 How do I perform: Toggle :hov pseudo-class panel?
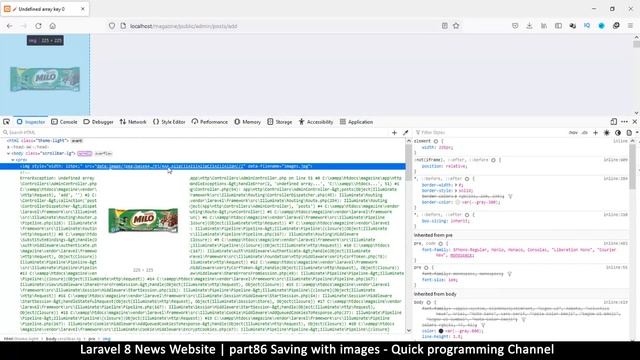(x=573, y=133)
